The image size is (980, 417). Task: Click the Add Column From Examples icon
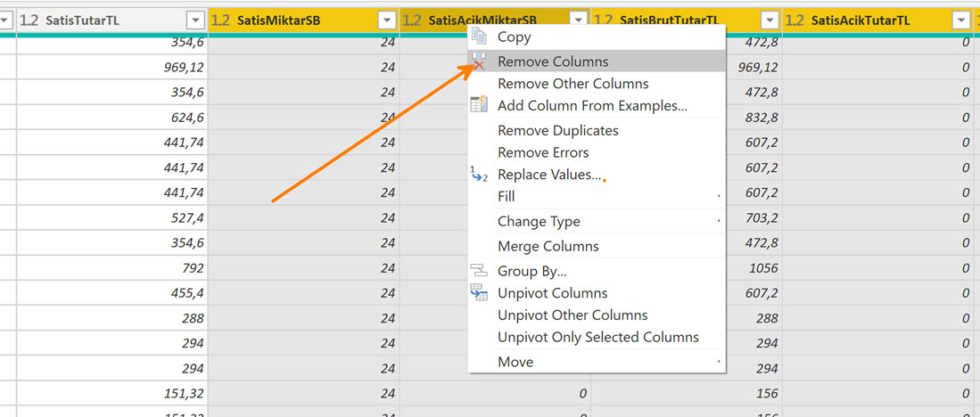(x=480, y=105)
